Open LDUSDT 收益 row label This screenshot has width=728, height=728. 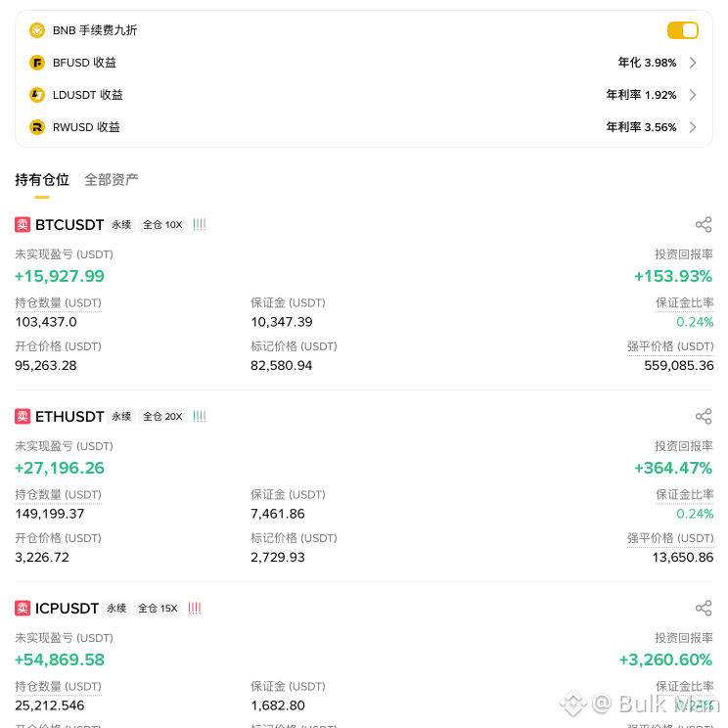88,95
